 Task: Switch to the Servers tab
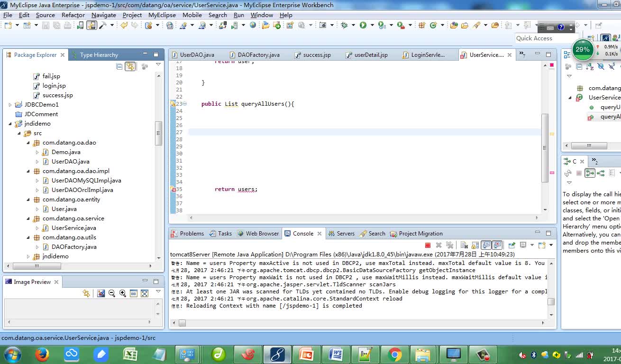(341, 234)
